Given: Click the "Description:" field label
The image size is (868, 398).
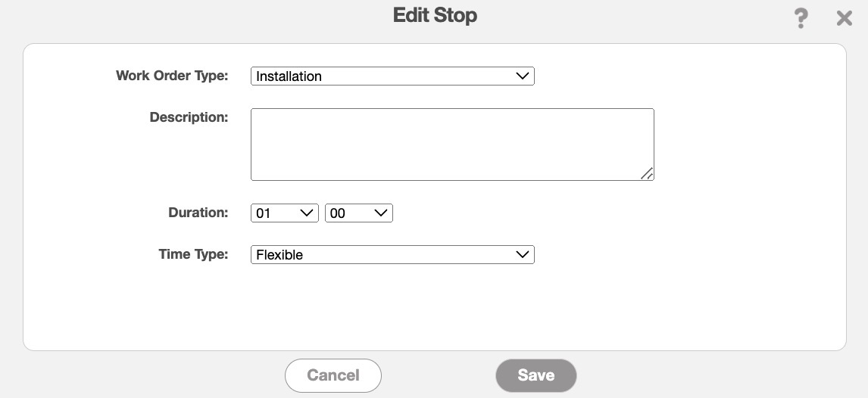Looking at the screenshot, I should (x=189, y=117).
